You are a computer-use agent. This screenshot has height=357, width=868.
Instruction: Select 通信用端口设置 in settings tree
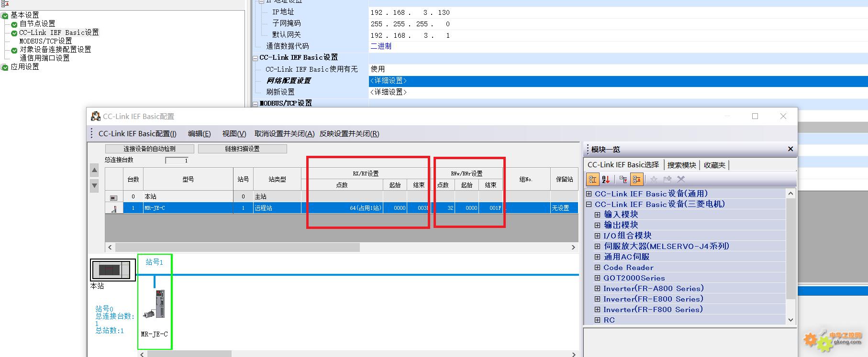(x=45, y=58)
